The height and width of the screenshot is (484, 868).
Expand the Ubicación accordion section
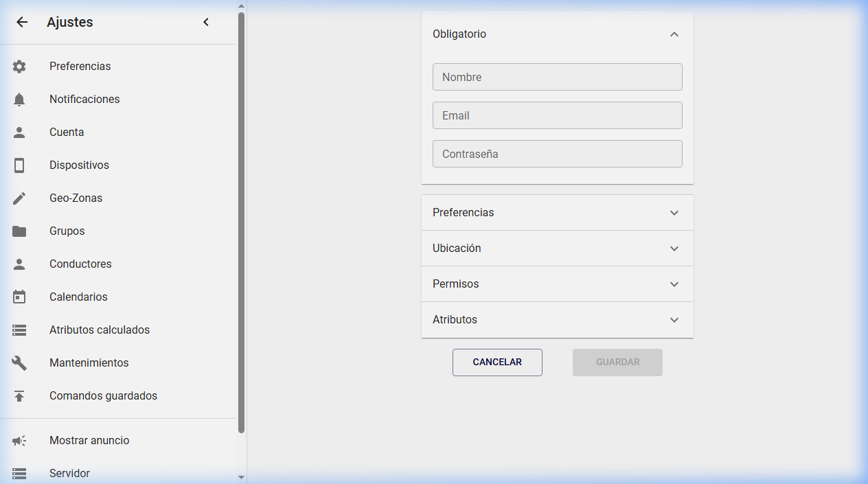558,249
